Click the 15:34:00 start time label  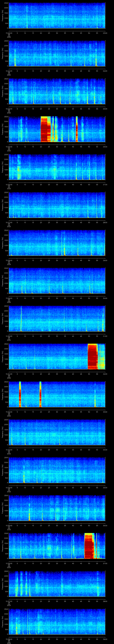(9, 487)
